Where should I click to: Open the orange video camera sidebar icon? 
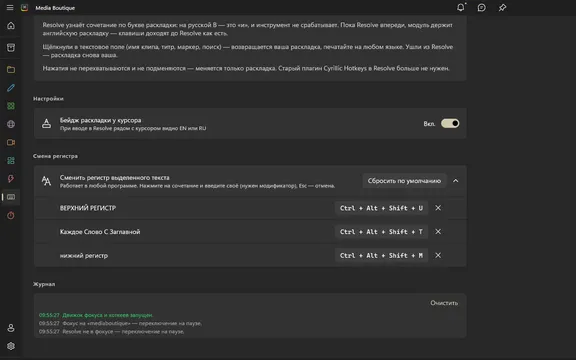pos(11,142)
